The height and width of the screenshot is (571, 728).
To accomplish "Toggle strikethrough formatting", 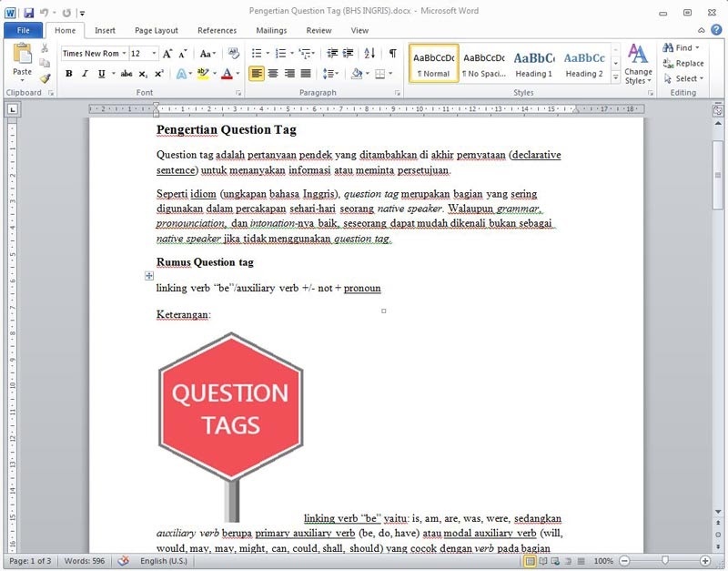I will pyautogui.click(x=126, y=73).
